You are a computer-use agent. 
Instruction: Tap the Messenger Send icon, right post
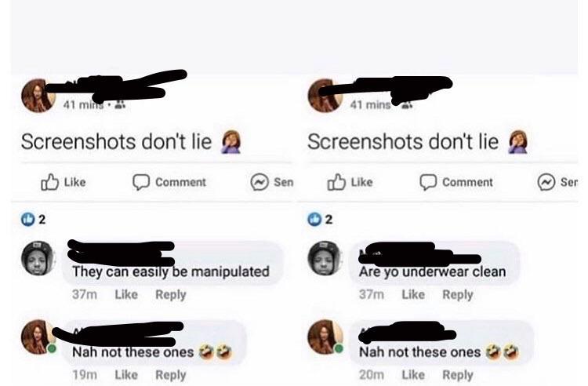coord(546,182)
